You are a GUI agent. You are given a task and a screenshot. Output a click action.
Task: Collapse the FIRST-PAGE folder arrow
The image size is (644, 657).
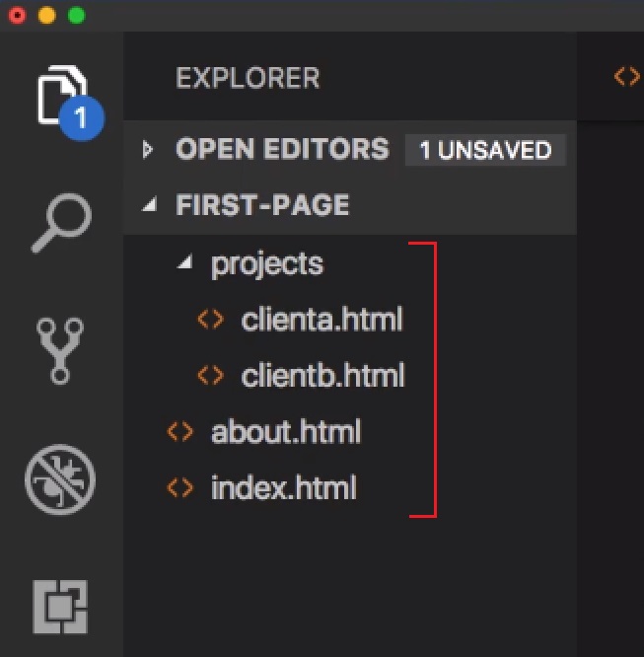tap(149, 204)
